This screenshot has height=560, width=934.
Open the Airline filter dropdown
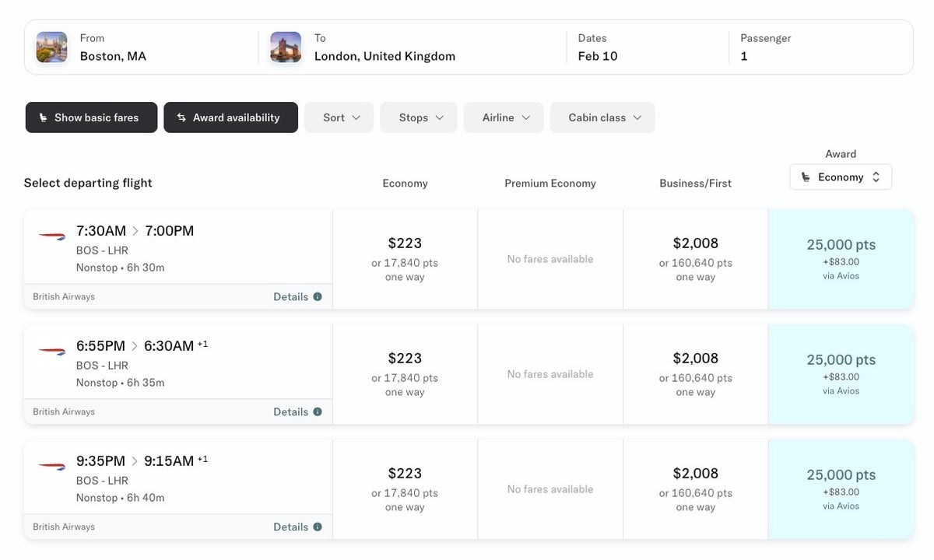point(503,117)
